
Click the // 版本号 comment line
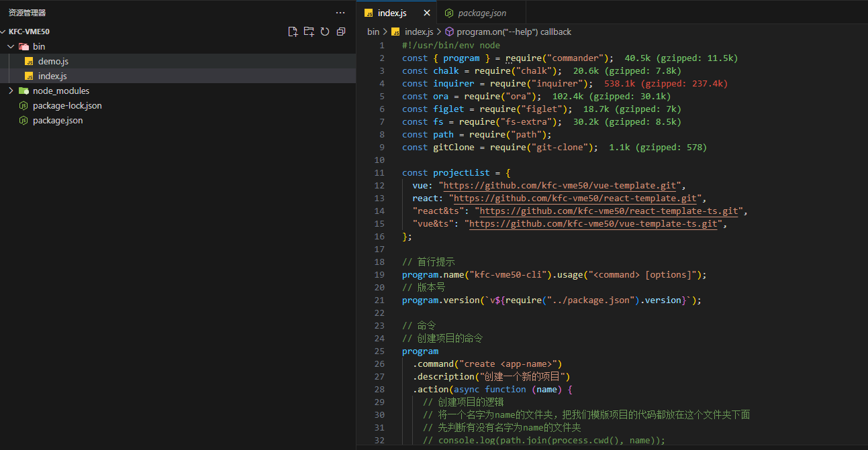[x=424, y=287]
